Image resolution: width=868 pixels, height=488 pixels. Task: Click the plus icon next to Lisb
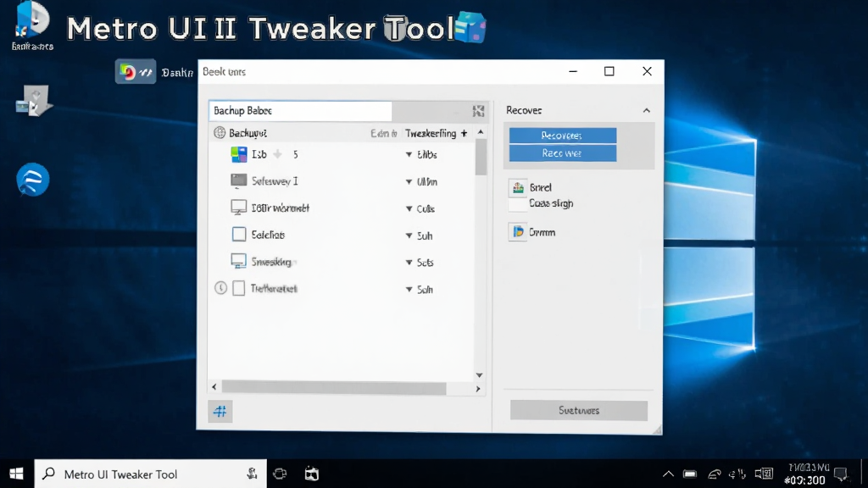coord(278,154)
